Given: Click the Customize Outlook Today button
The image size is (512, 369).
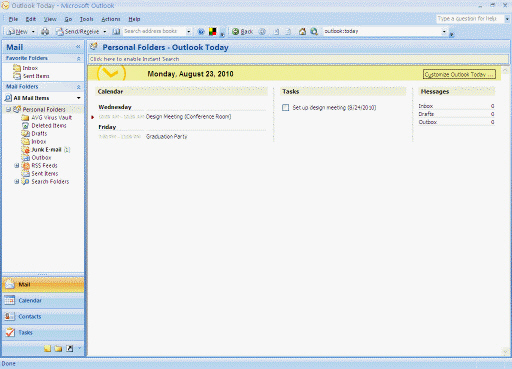Looking at the screenshot, I should [459, 74].
